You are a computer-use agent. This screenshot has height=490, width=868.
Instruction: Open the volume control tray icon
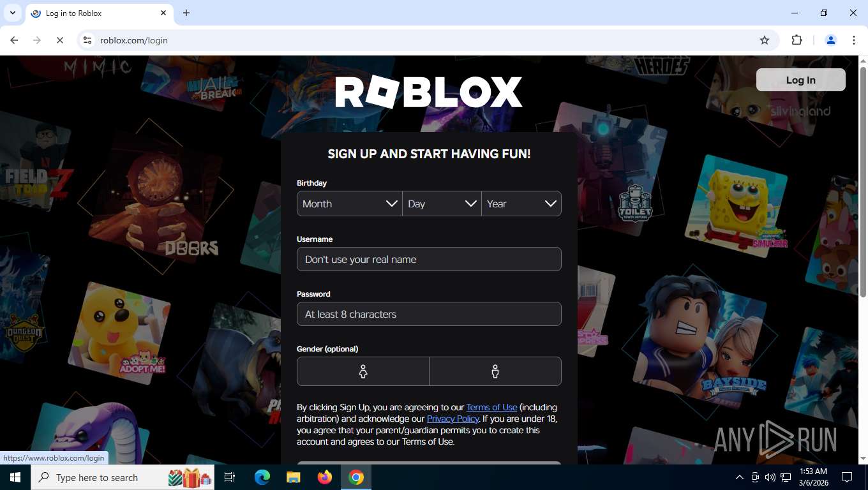click(x=770, y=477)
